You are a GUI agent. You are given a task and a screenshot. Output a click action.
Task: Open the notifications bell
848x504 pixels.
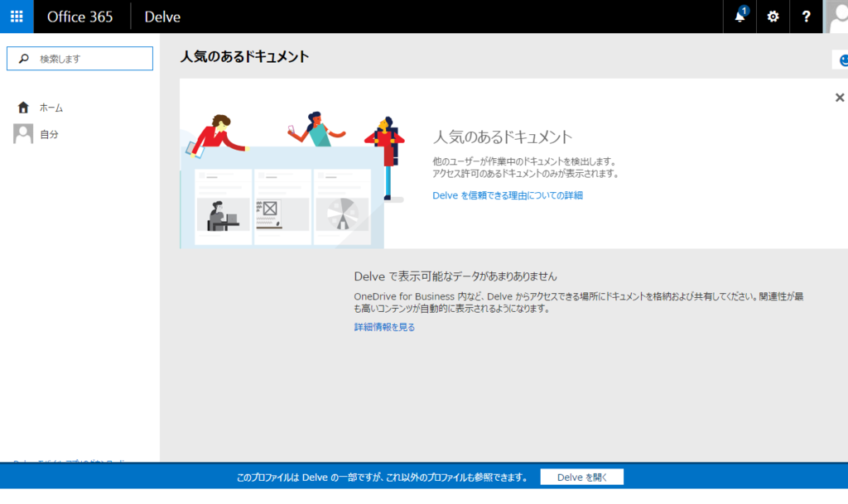tap(740, 17)
